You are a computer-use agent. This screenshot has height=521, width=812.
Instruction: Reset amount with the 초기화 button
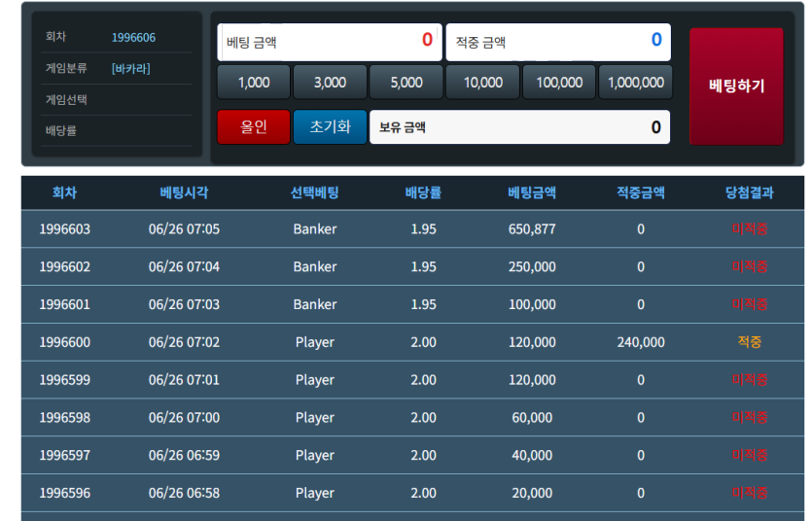click(x=330, y=126)
